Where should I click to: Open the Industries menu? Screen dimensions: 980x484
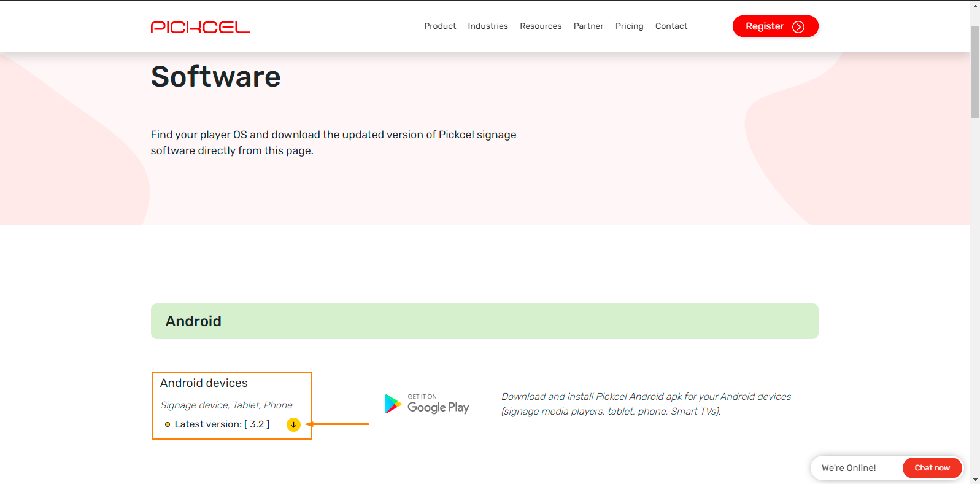click(x=488, y=26)
